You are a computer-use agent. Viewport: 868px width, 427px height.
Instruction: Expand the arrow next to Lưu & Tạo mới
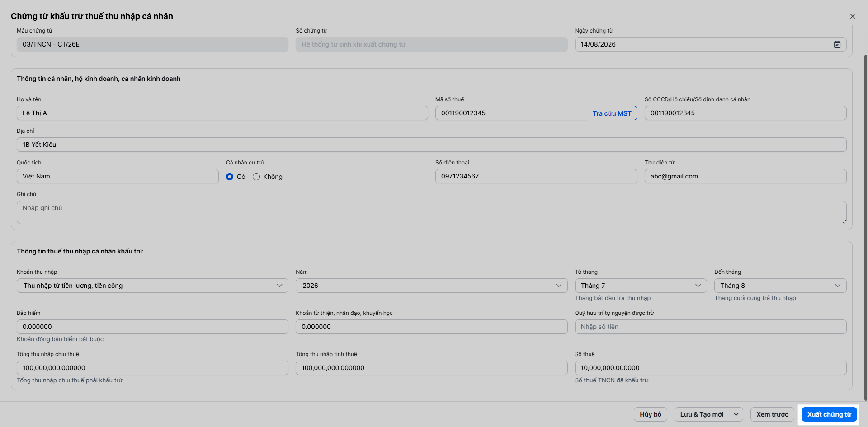(736, 414)
